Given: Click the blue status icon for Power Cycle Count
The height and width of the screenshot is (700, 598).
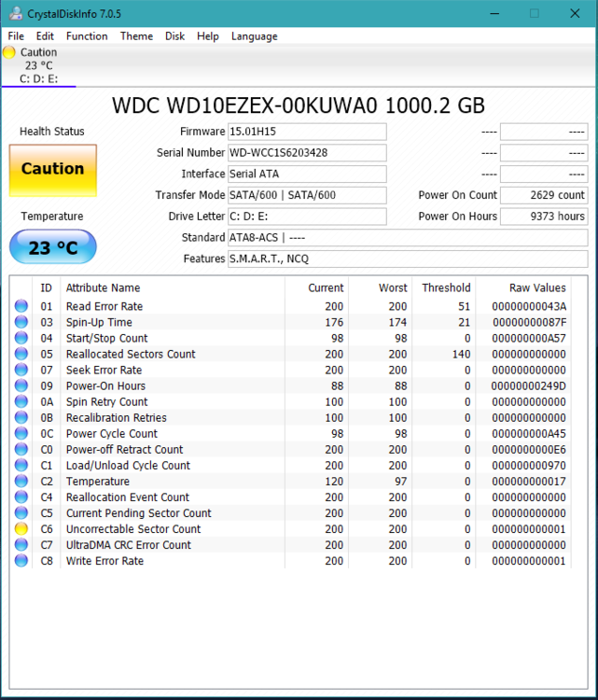Looking at the screenshot, I should coord(21,433).
